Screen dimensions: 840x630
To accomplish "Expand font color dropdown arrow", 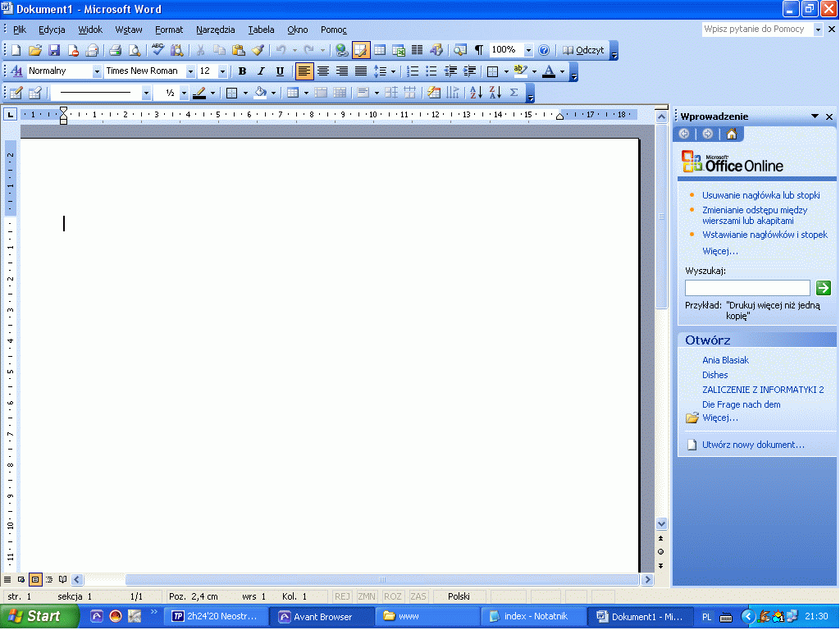I will tap(562, 71).
